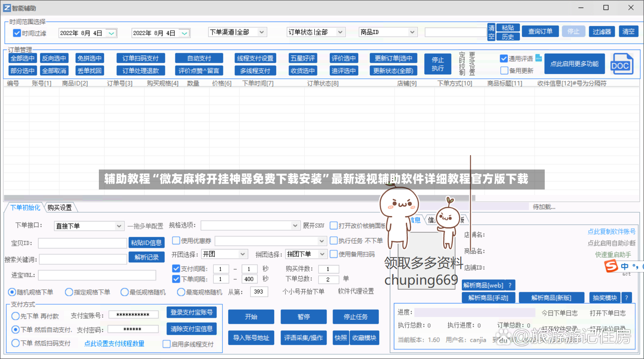Click the question mark beside 抽奖模块
The width and height of the screenshot is (644, 359).
point(626,298)
